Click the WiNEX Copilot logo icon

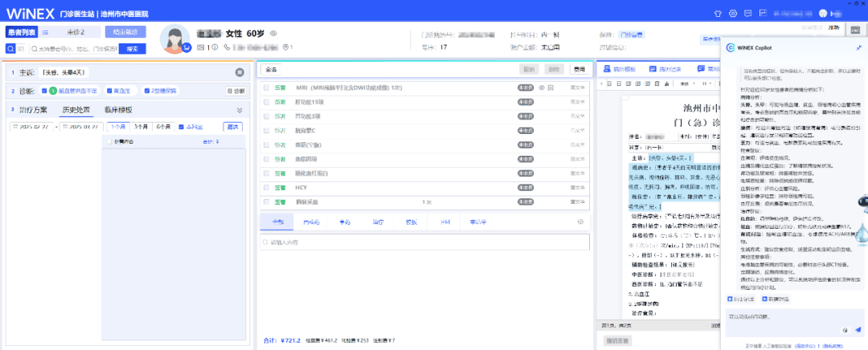click(x=730, y=47)
